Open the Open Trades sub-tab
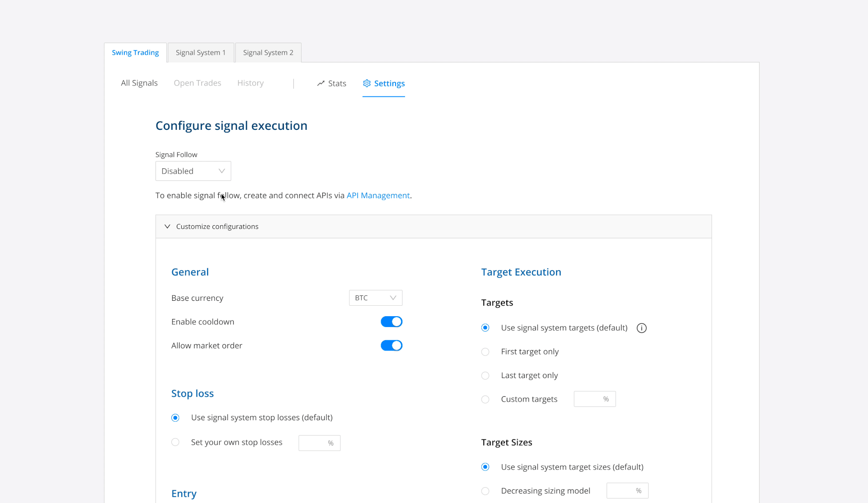868x503 pixels. click(198, 83)
